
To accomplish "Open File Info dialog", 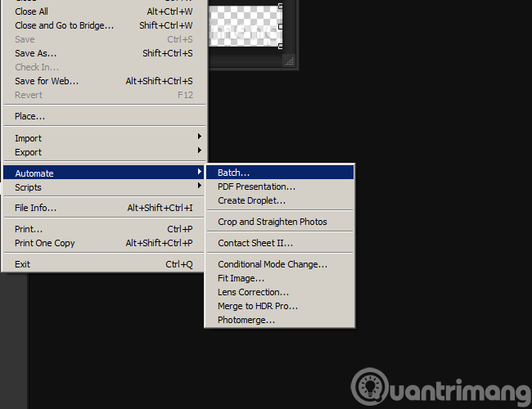I will pos(104,208).
